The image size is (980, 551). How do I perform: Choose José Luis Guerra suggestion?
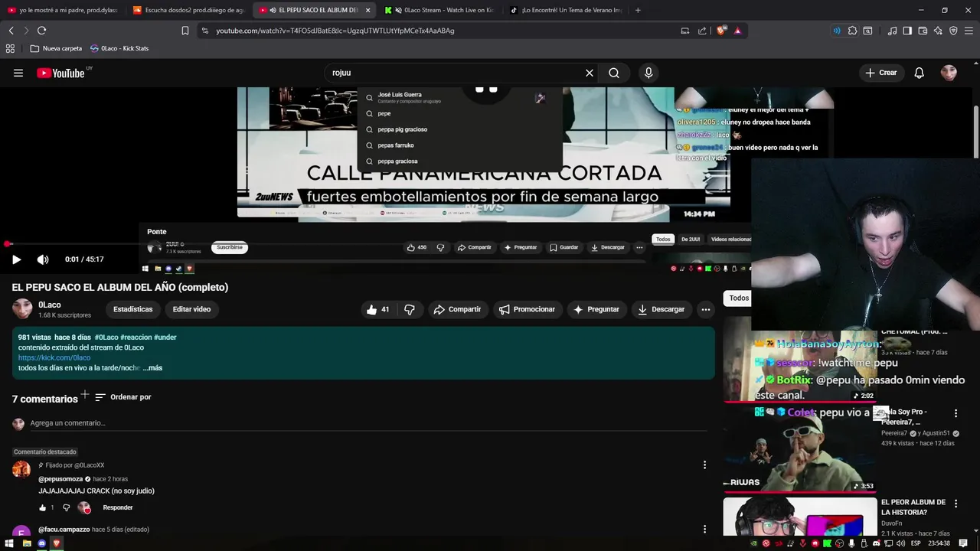click(x=459, y=97)
